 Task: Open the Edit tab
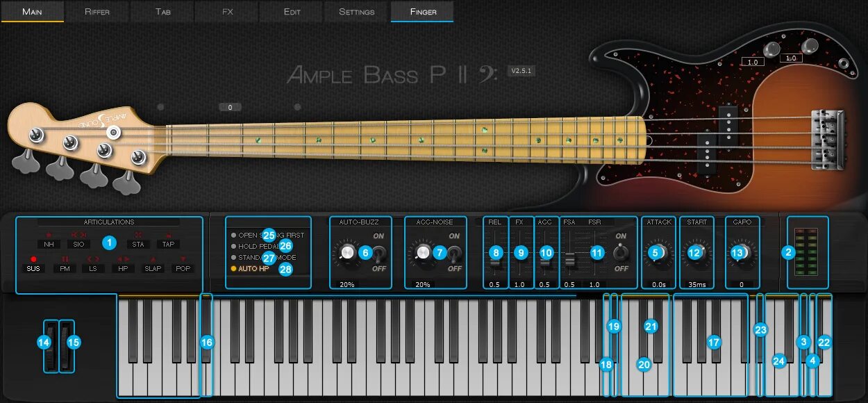click(292, 11)
